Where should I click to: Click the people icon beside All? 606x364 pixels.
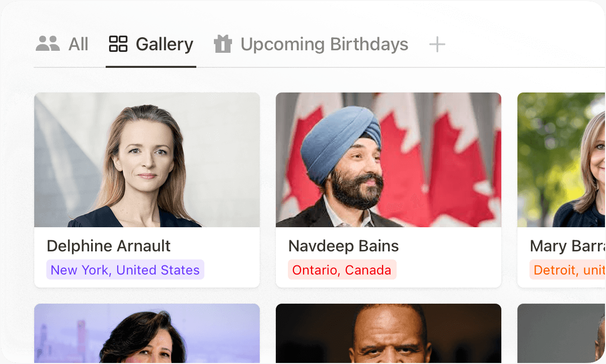tap(48, 44)
